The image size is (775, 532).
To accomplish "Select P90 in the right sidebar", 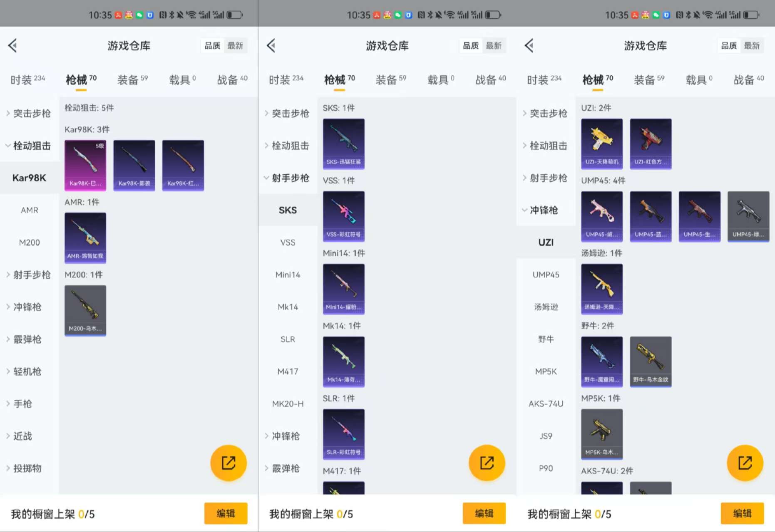I will coord(546,468).
